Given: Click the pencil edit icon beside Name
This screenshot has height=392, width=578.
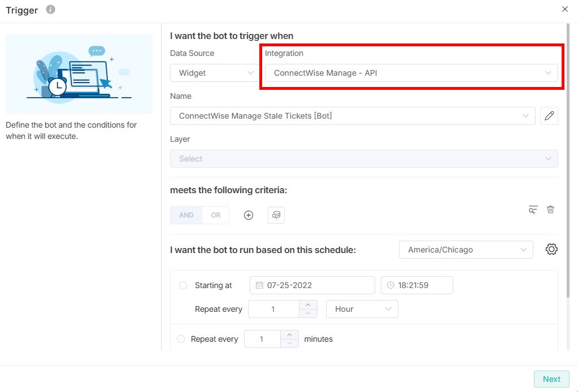Looking at the screenshot, I should tap(549, 116).
